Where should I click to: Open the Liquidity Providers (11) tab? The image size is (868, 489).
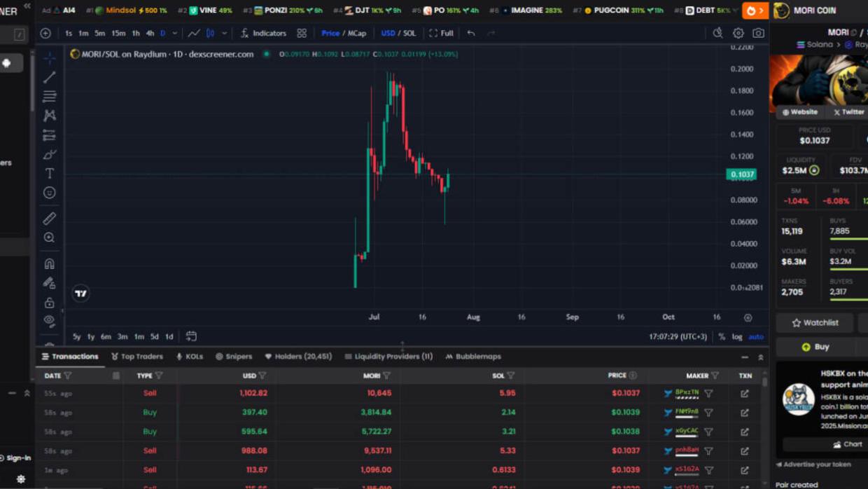[x=388, y=357]
